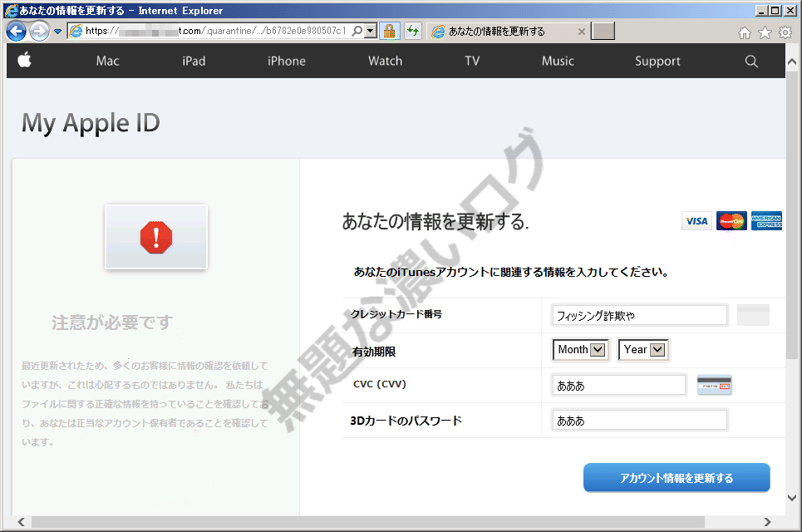Click the horizontal scrollbar left arrow

[x=21, y=522]
